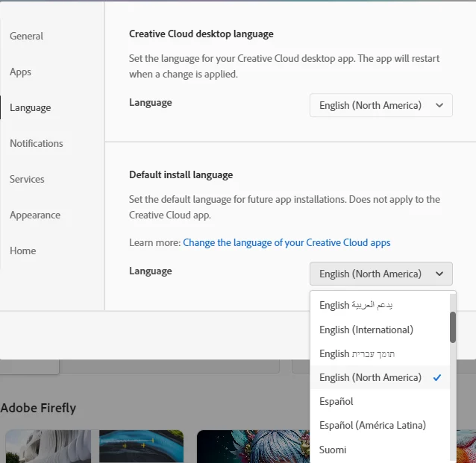Viewport: 476px width, 463px height.
Task: Choose Suomi from the language list
Action: click(333, 450)
